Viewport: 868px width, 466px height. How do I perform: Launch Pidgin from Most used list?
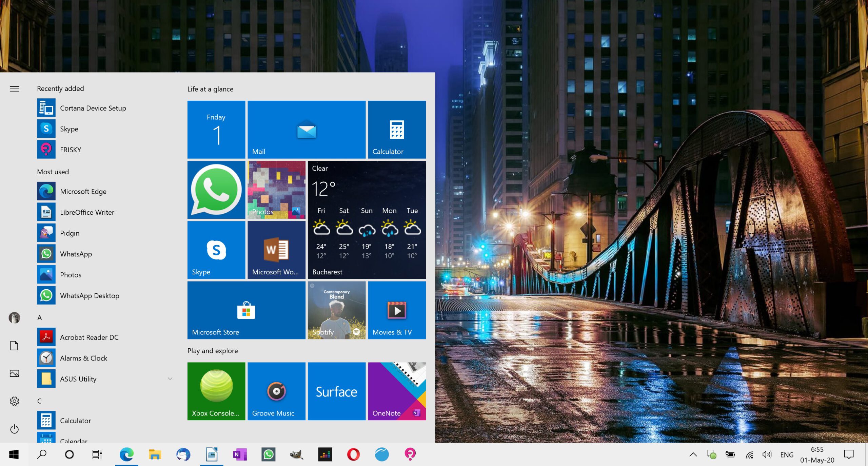coord(105,233)
